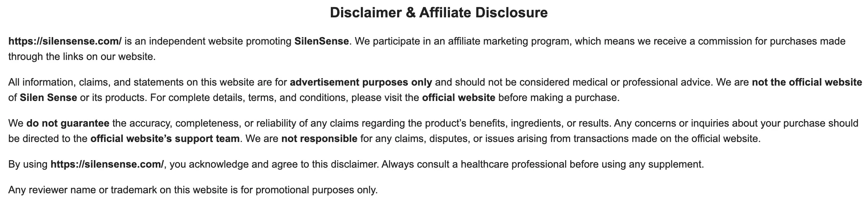Click the Disclaimer & Affiliate Disclosure heading
Screen dimensions: 868x213
(439, 13)
